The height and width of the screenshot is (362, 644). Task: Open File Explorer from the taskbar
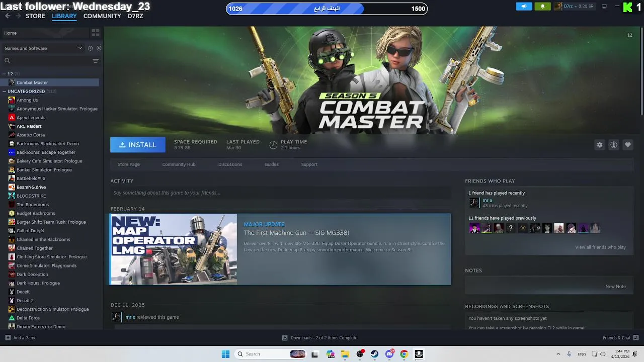pyautogui.click(x=345, y=354)
